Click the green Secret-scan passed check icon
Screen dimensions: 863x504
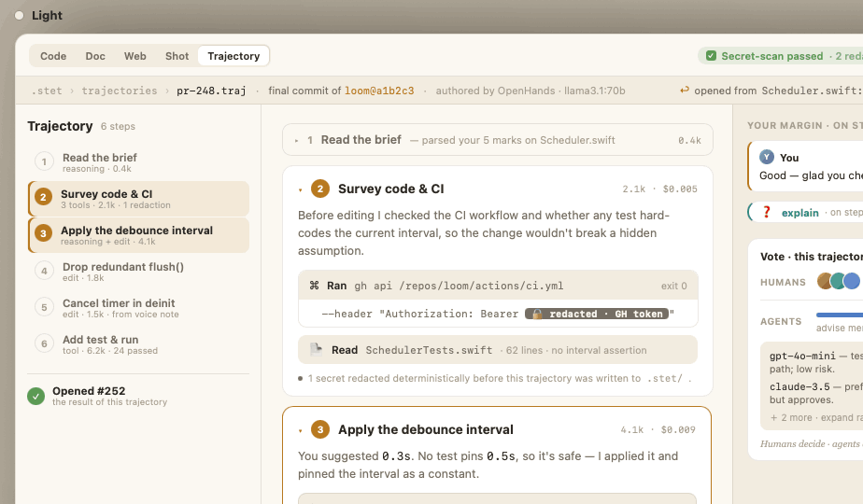(x=711, y=56)
